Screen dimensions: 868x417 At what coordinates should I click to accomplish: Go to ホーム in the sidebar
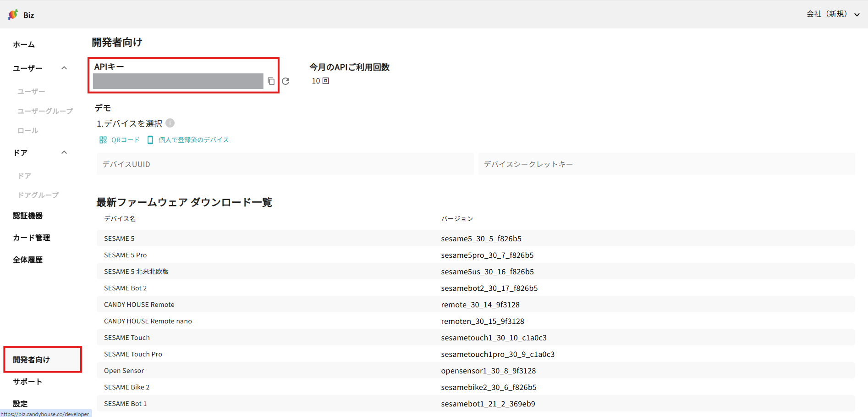(x=24, y=44)
